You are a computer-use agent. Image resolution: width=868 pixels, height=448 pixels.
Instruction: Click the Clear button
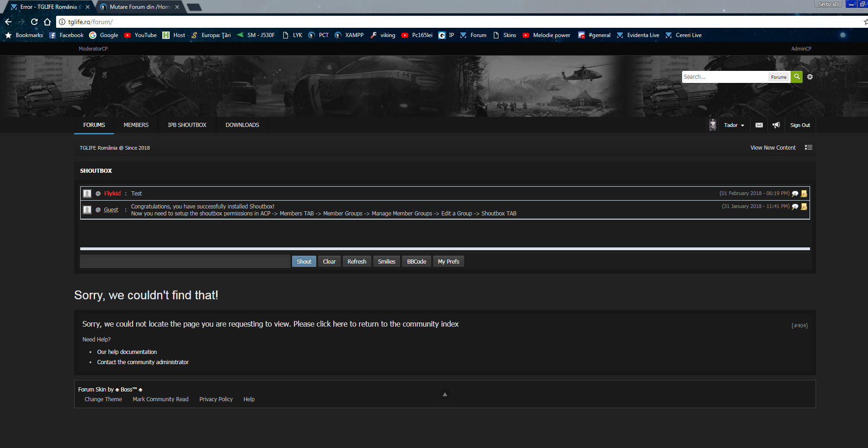[x=329, y=261]
